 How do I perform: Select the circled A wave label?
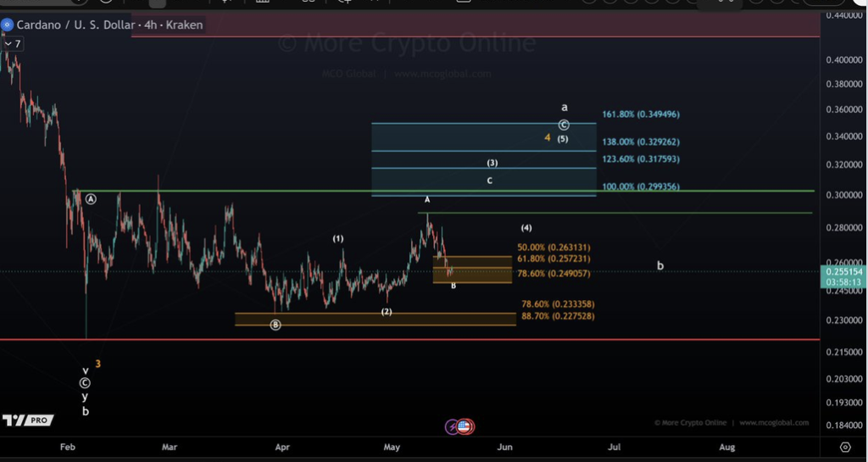point(91,199)
